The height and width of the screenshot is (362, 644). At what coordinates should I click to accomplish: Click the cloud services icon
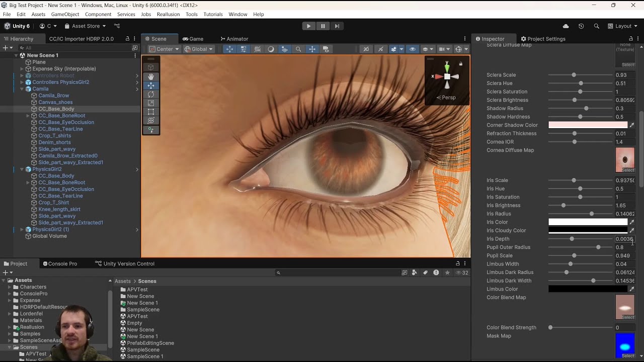[x=566, y=26]
